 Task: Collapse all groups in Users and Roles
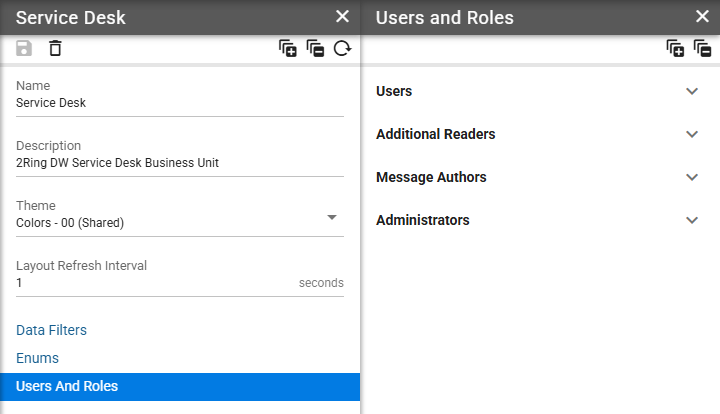(x=703, y=48)
